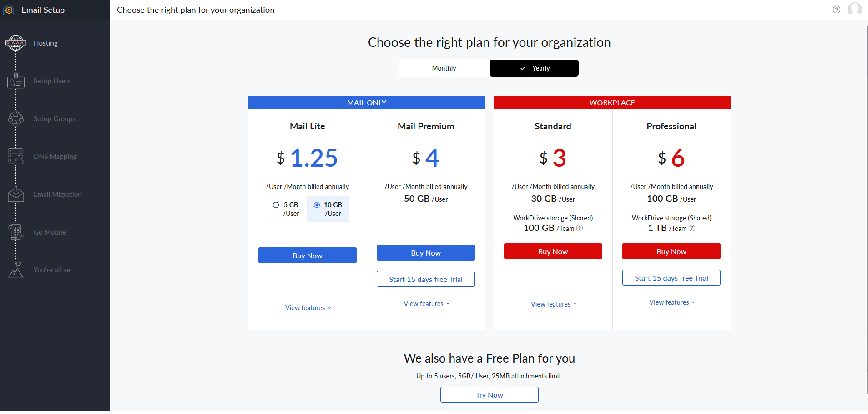
Task: Expand View features under Professional plan
Action: 672,302
